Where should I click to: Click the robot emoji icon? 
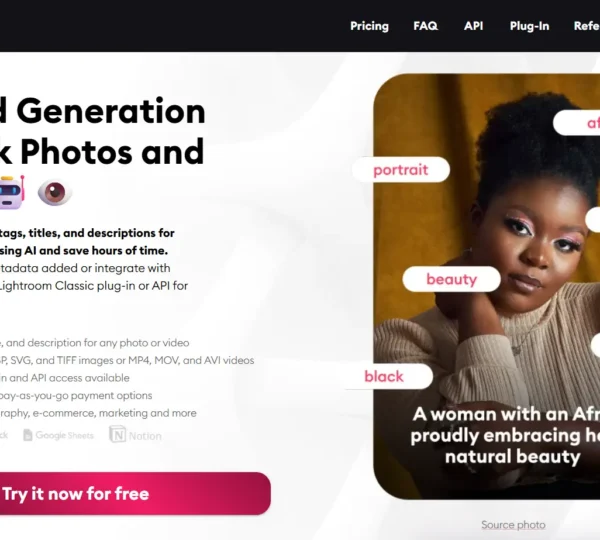coord(11,192)
